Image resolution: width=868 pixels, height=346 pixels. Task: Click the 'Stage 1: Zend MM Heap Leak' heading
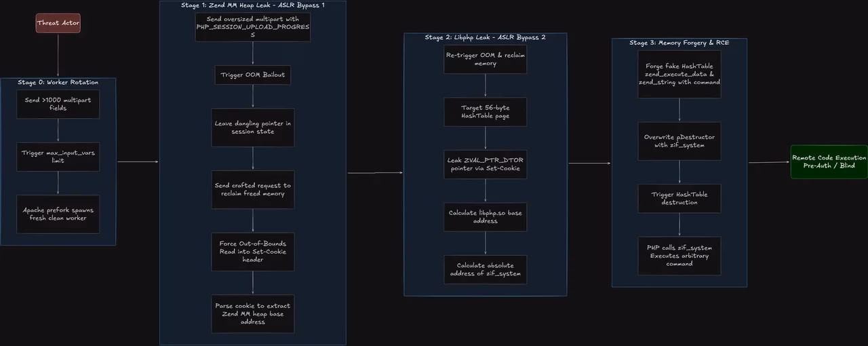click(252, 5)
